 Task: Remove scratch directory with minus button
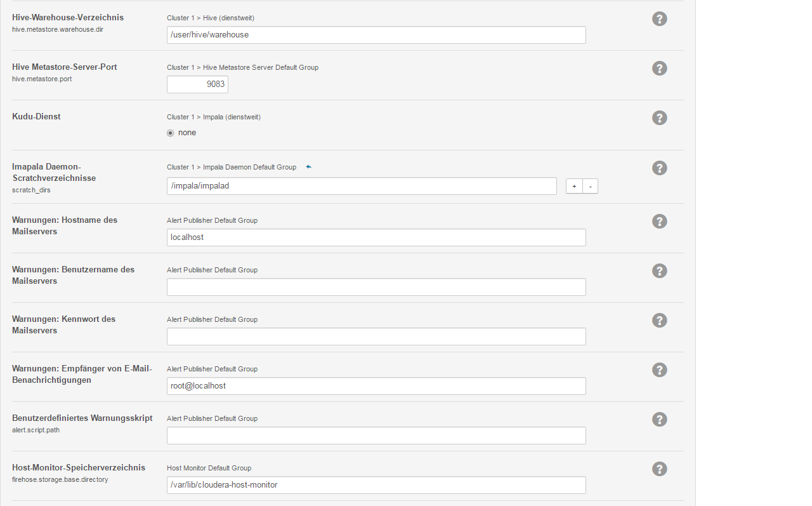[x=590, y=186]
